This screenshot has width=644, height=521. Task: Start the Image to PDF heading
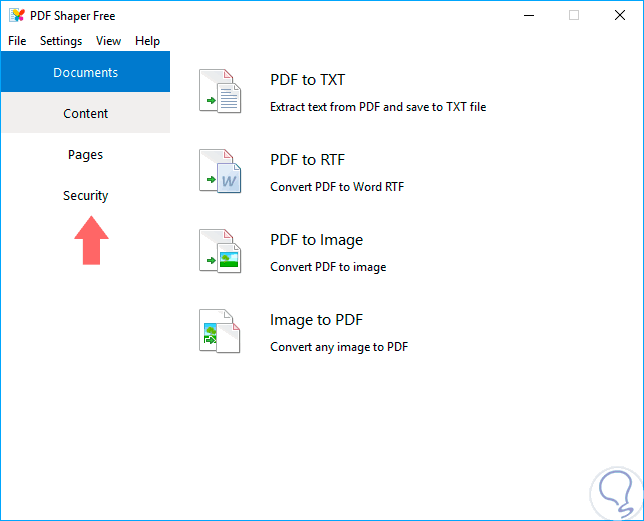(316, 320)
